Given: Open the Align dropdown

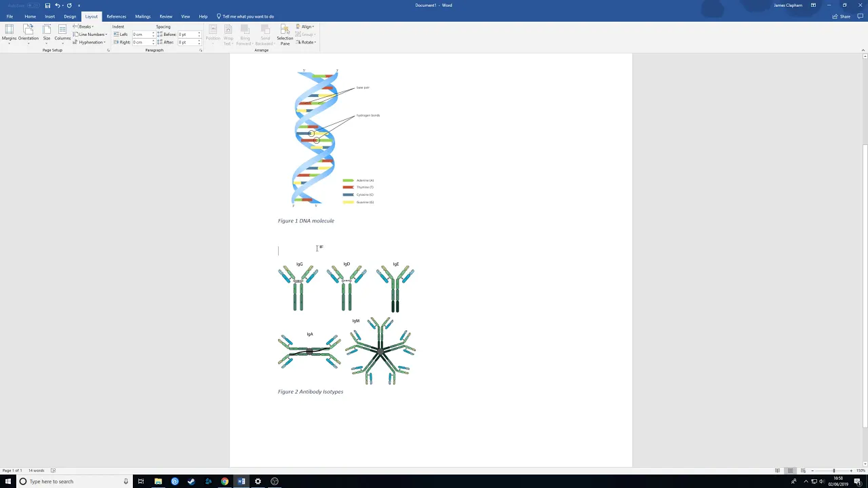Looking at the screenshot, I should 306,26.
